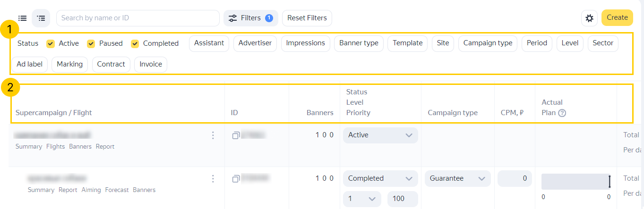Copy the supercampaign ID using copy icon

(236, 135)
